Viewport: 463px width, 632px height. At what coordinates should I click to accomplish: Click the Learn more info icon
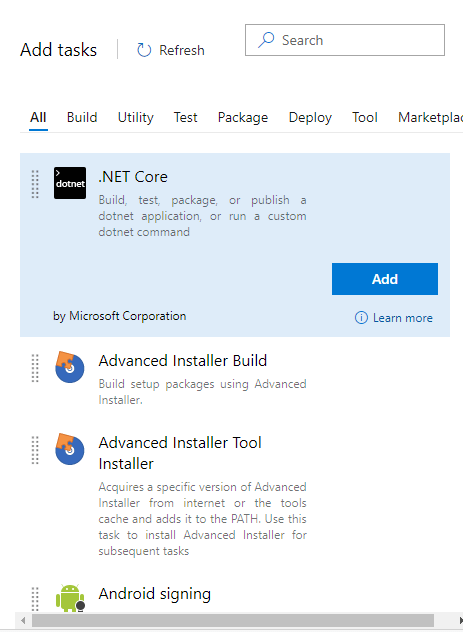361,318
